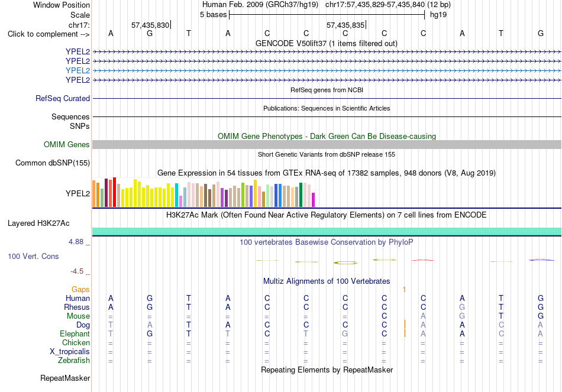Viewport: 562px width, 392px height.
Task: Click the H3K27Ac Mark track title text
Action: pos(327,215)
